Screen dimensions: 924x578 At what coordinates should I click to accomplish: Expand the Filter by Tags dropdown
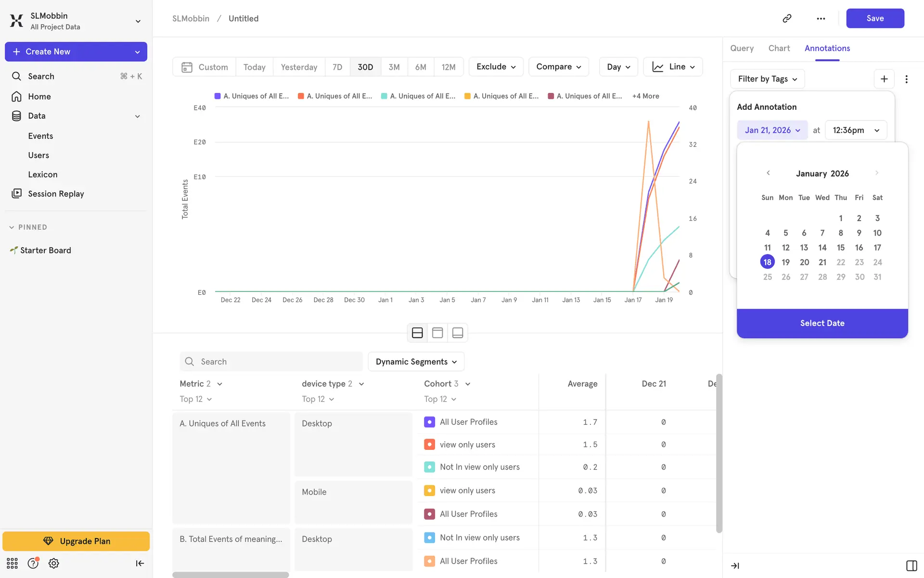click(767, 79)
